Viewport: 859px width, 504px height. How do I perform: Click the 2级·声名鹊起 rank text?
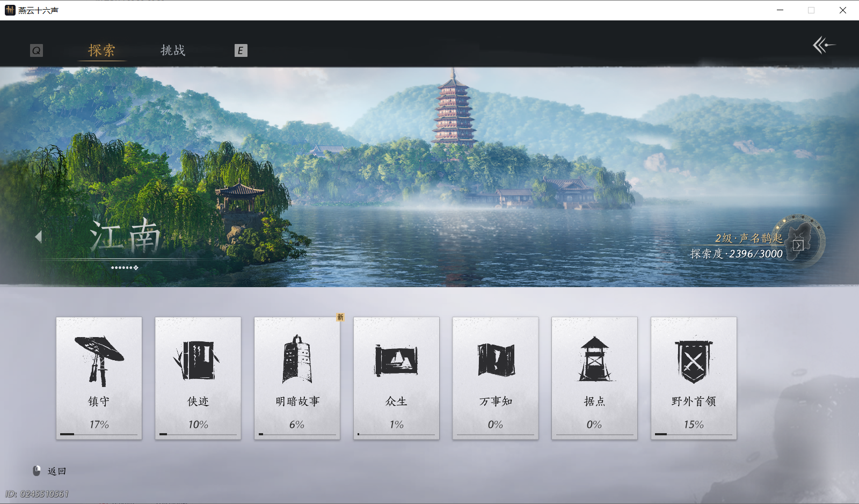pos(748,238)
